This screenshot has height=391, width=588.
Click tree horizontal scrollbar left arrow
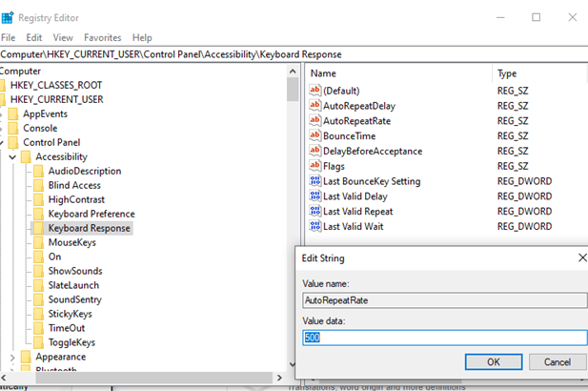[4, 378]
